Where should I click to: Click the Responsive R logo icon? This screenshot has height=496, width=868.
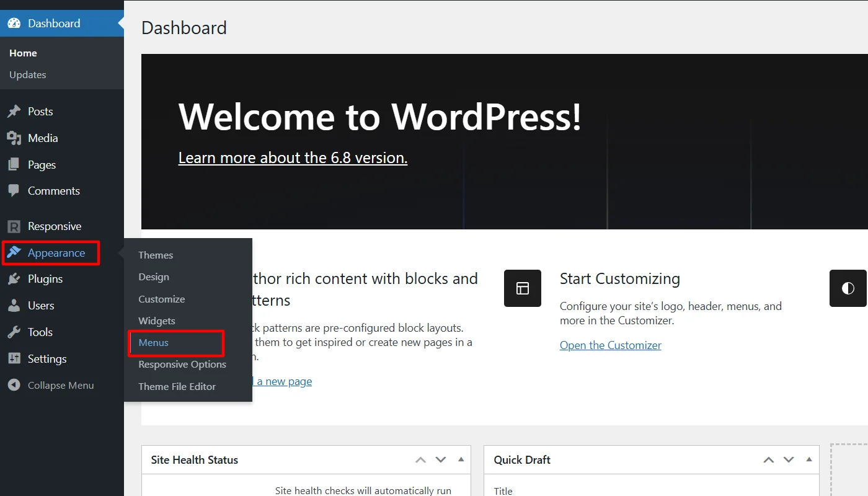click(x=14, y=226)
